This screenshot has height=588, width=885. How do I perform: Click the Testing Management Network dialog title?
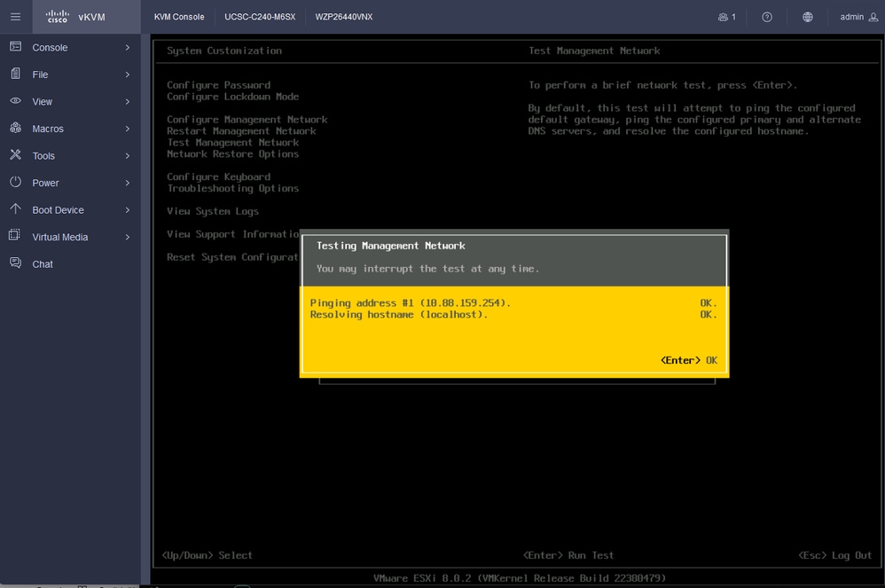click(x=390, y=246)
